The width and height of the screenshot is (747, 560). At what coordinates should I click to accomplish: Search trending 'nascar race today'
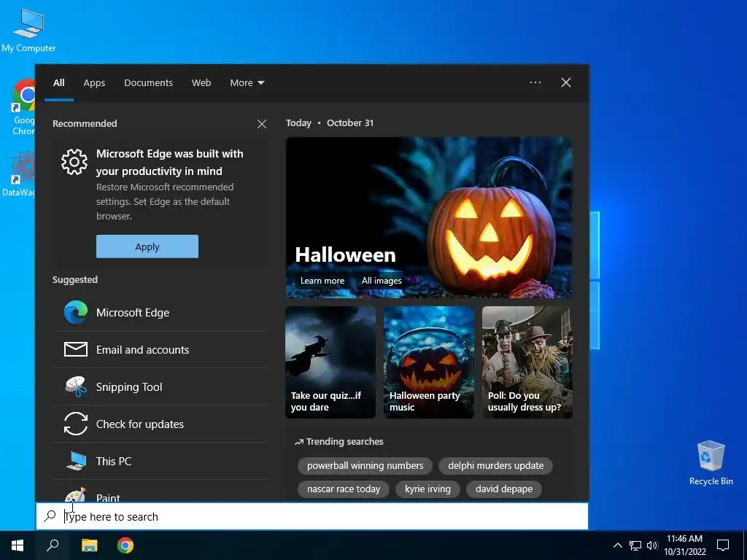pyautogui.click(x=344, y=489)
